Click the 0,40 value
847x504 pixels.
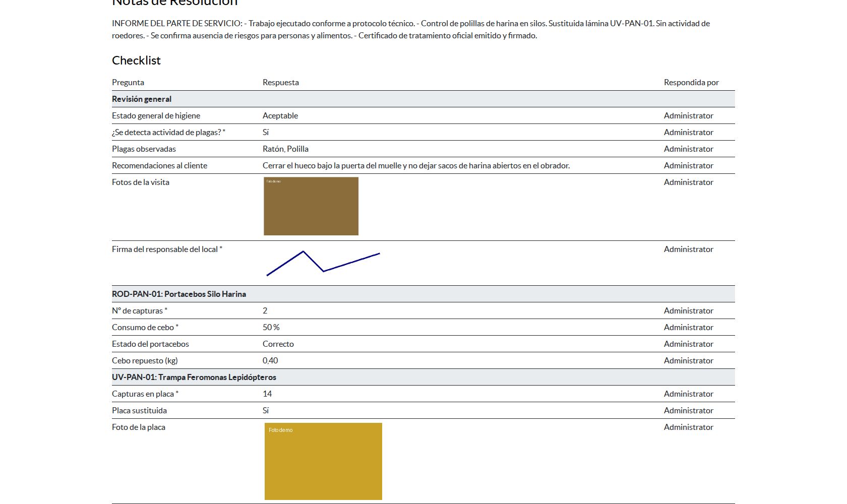(270, 360)
